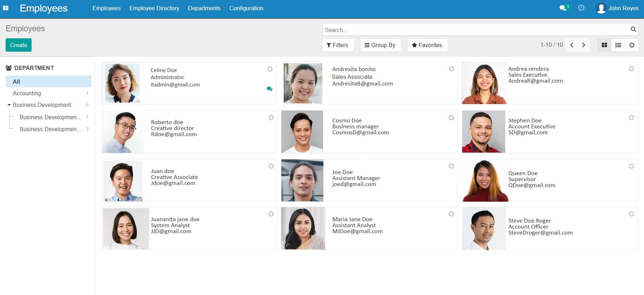The width and height of the screenshot is (644, 295).
Task: Switch to Kanban view
Action: pos(604,45)
